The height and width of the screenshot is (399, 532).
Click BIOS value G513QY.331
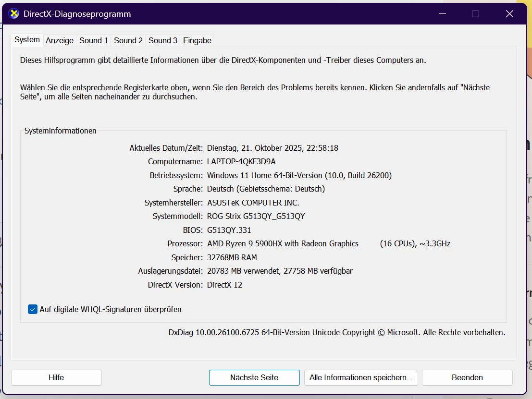[229, 230]
